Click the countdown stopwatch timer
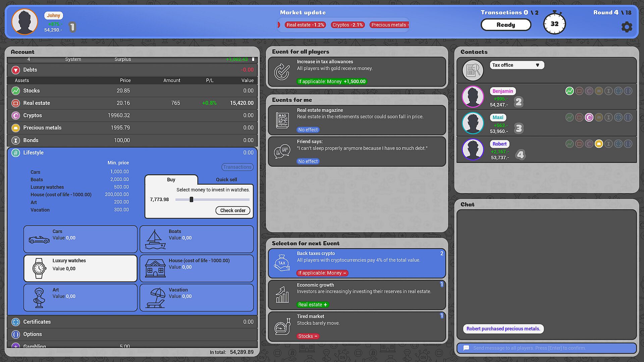Screen dimensions: 644x362 tap(554, 23)
